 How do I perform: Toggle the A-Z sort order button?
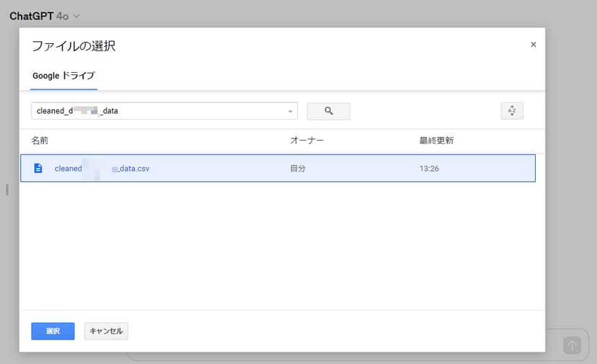coord(512,111)
